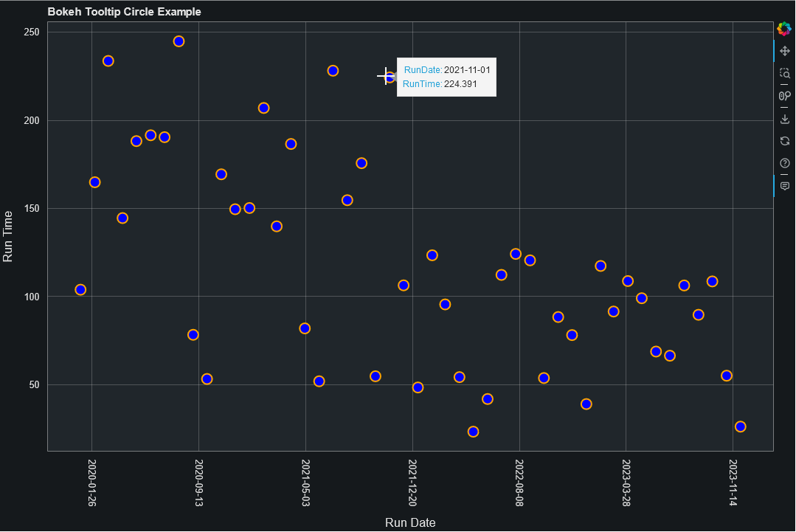Image resolution: width=796 pixels, height=532 pixels.
Task: Click the tooltip showing RunDate 2021-11-01
Action: [446, 77]
